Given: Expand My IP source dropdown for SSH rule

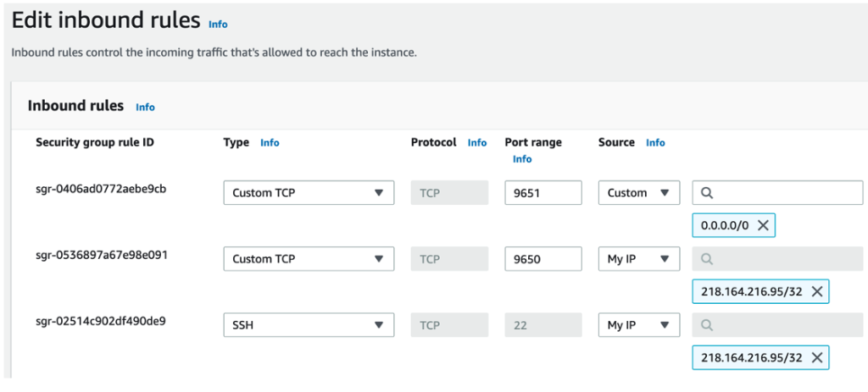Looking at the screenshot, I should click(638, 325).
